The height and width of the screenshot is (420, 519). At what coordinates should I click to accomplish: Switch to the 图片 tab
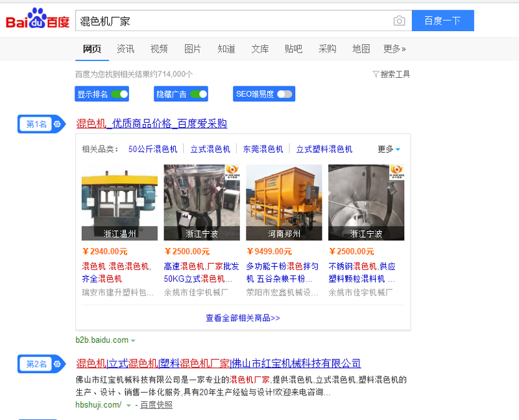coord(193,49)
